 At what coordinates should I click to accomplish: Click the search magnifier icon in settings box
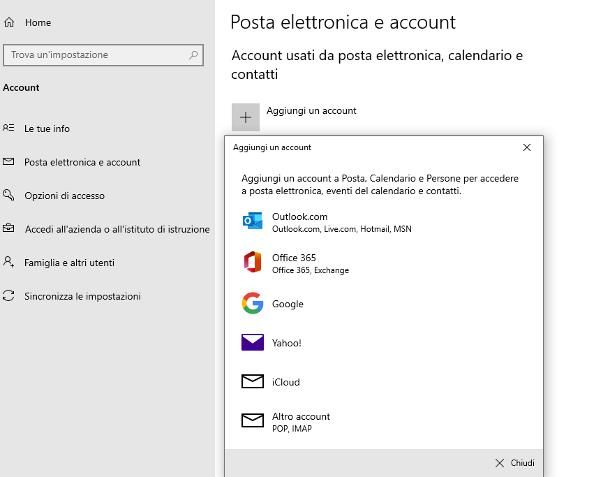point(193,55)
